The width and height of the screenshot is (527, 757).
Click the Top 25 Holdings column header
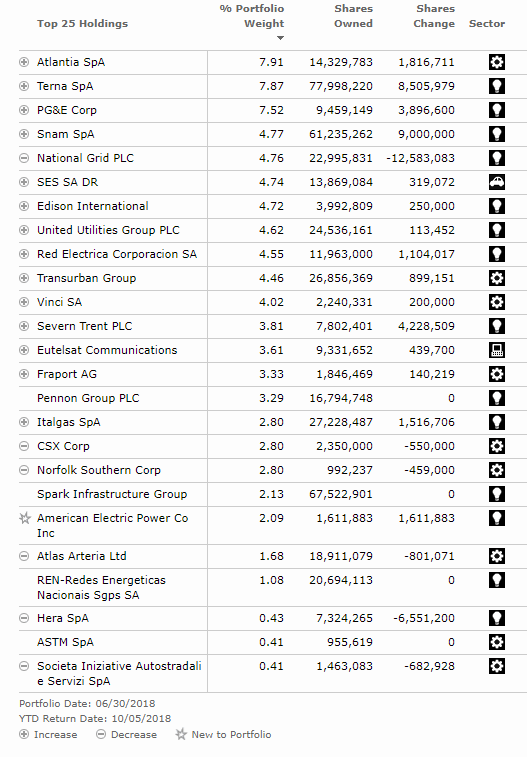point(83,24)
